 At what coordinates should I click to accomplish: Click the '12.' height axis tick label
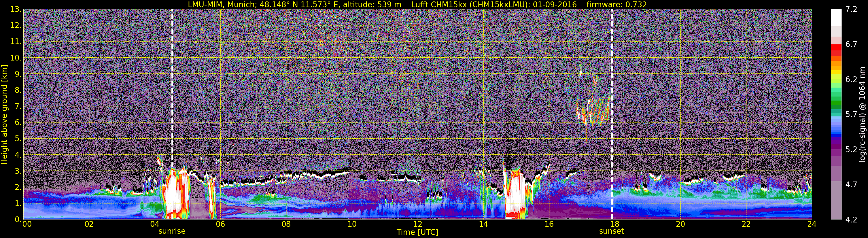coord(16,25)
